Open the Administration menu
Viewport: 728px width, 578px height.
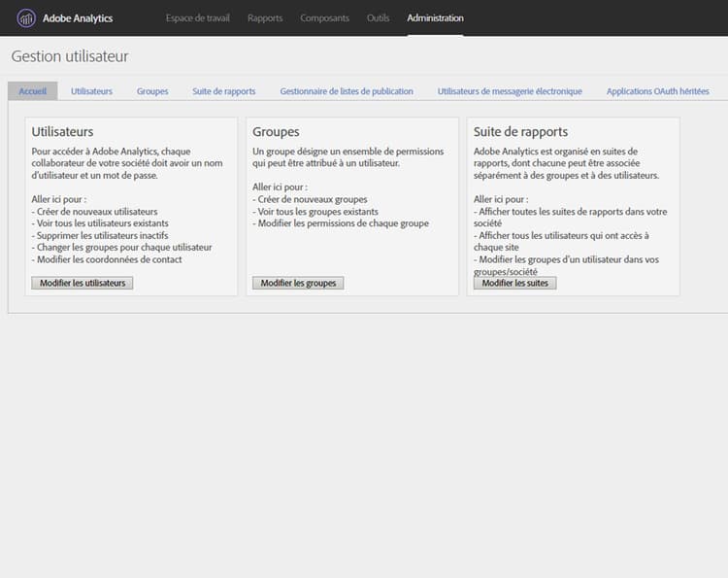point(435,18)
